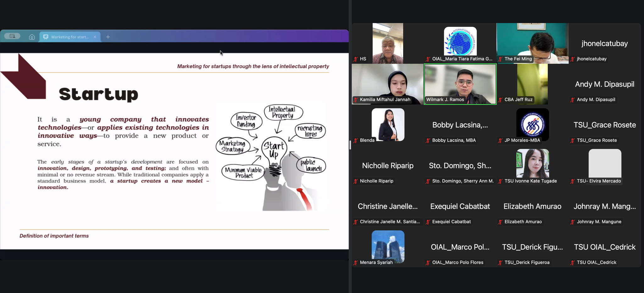The height and width of the screenshot is (293, 644).
Task: Click muted mic icon beside jhonelcatubay label
Action: click(573, 59)
